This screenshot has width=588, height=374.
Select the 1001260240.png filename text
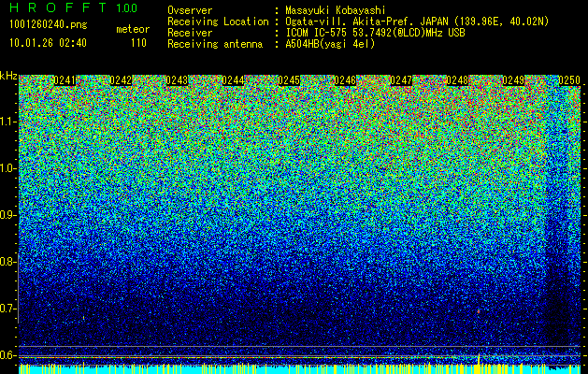(49, 25)
